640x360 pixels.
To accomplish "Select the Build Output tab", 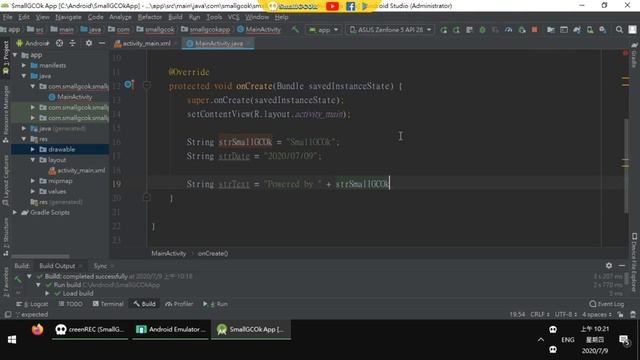I will click(x=57, y=266).
